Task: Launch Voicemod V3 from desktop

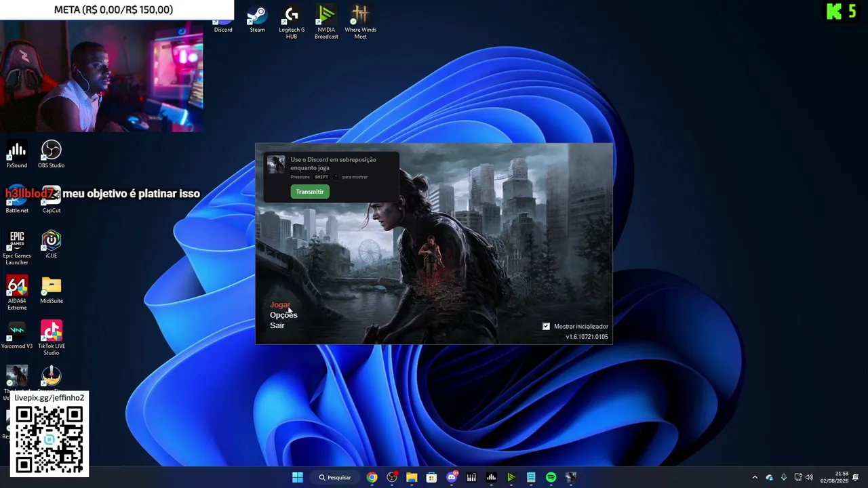Action: tap(17, 335)
